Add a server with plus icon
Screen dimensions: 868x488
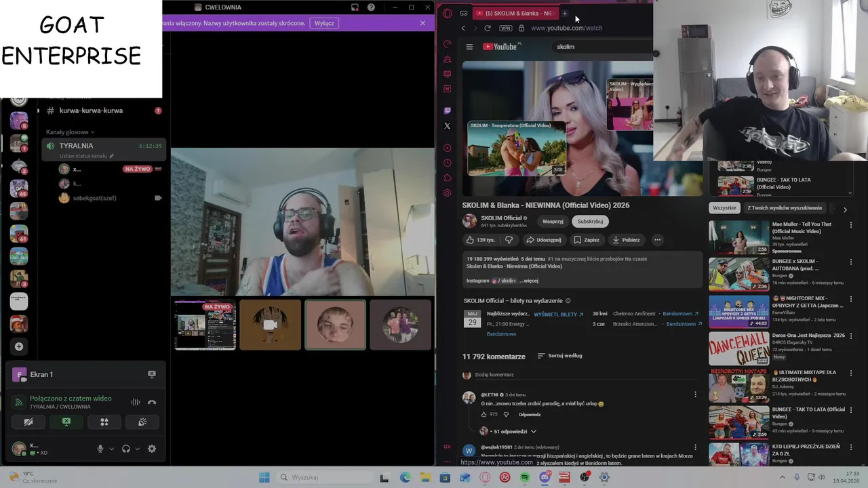(x=19, y=346)
